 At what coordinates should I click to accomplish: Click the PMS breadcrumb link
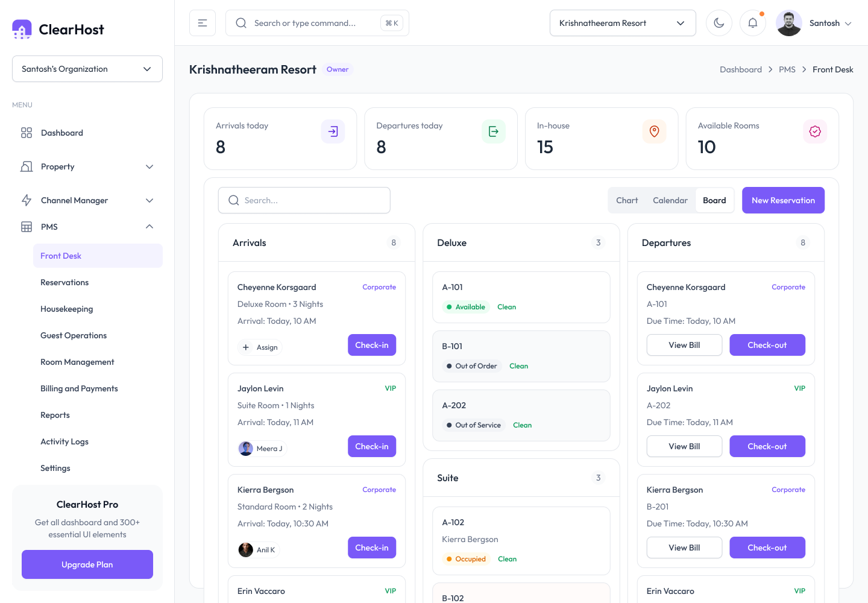coord(787,69)
